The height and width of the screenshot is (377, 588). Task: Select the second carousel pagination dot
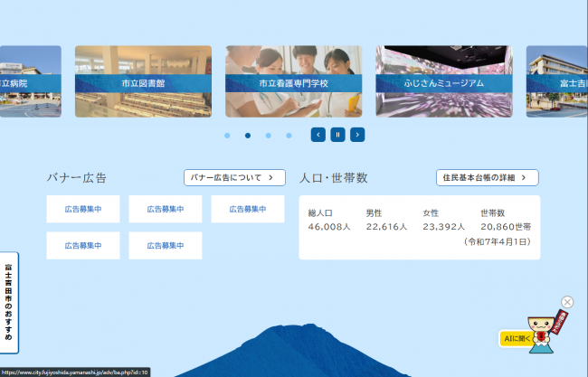pyautogui.click(x=248, y=136)
